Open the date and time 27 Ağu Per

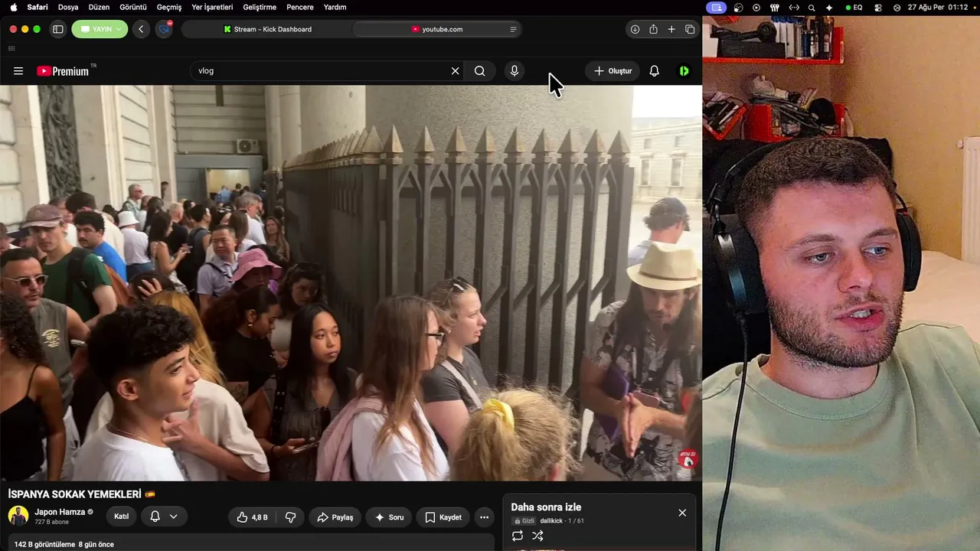[938, 7]
